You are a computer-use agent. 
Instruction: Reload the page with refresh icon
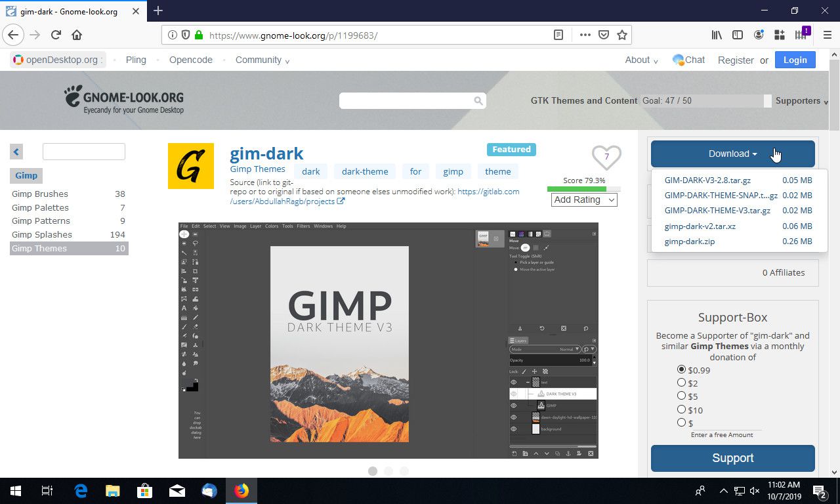tap(56, 35)
